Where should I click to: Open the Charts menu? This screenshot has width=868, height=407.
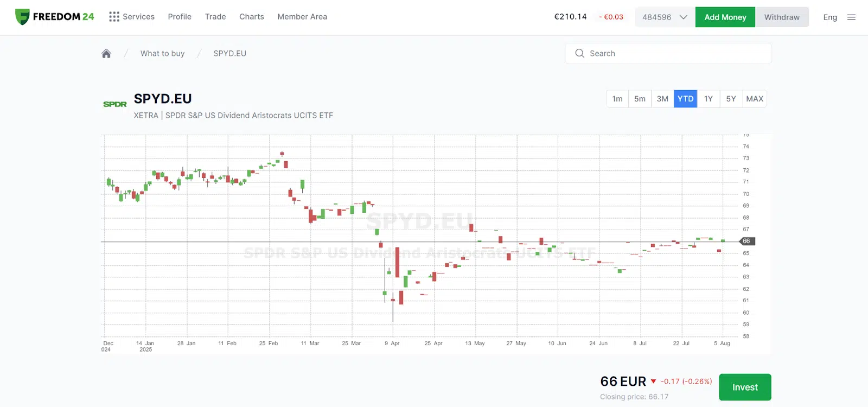tap(252, 17)
